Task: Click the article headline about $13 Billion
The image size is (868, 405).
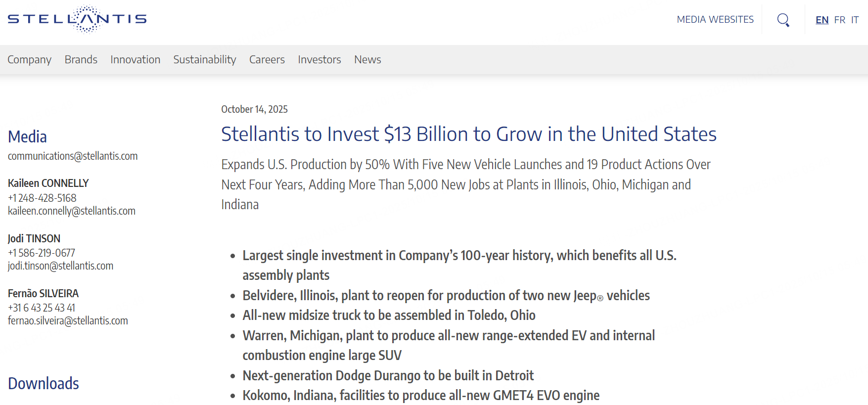Action: (468, 134)
